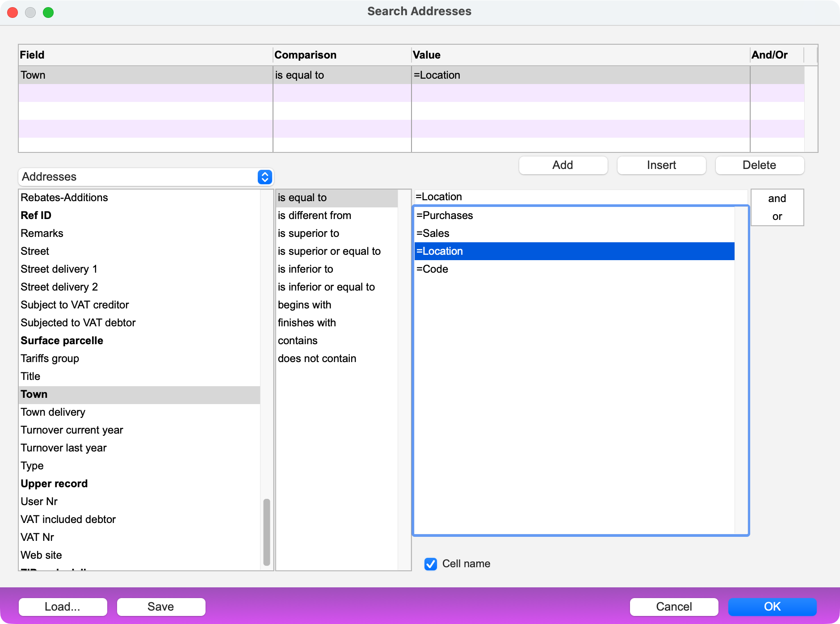The width and height of the screenshot is (840, 624).
Task: Delete the selected search criterion
Action: (759, 165)
